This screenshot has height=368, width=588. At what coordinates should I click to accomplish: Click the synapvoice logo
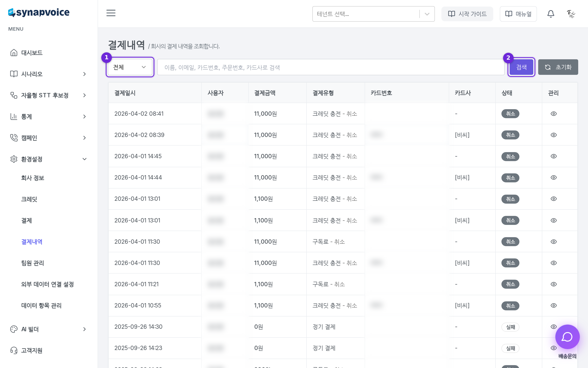tap(39, 12)
